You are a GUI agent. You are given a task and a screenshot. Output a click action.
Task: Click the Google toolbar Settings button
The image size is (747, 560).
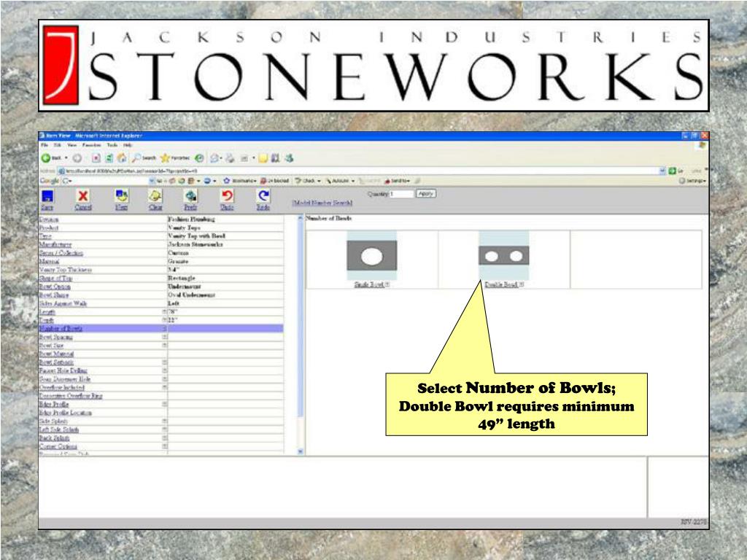click(693, 181)
